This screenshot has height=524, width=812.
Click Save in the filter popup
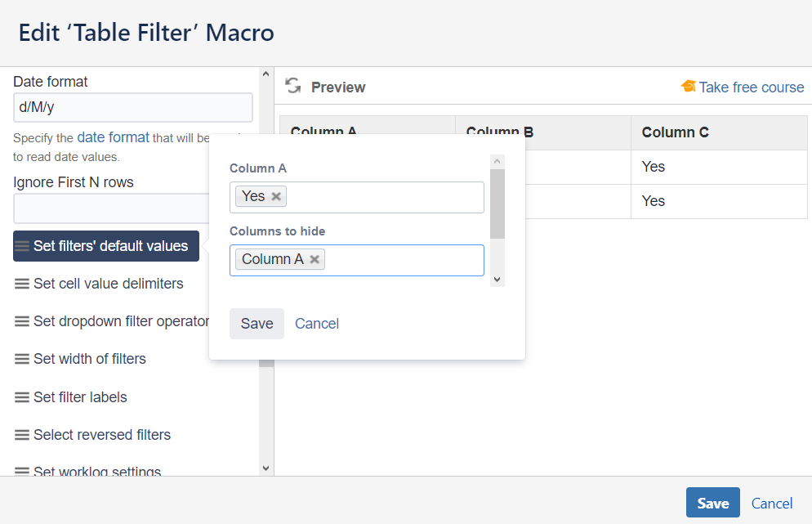point(257,324)
